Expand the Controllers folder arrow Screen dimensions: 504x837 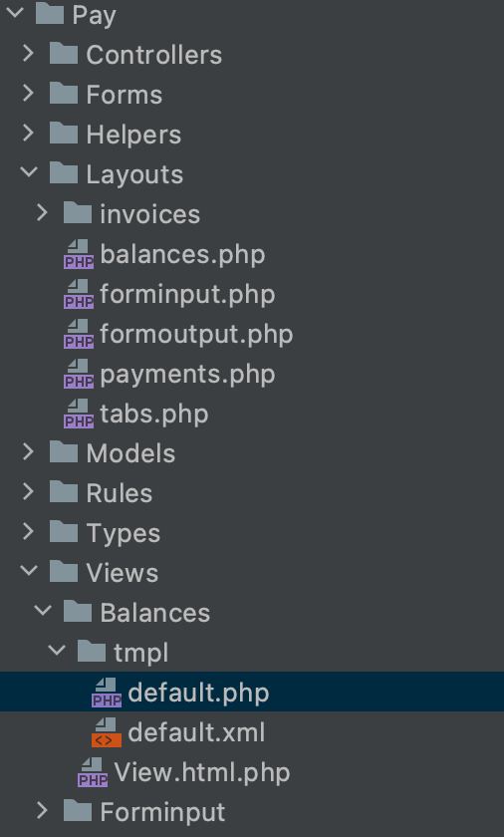pos(28,54)
